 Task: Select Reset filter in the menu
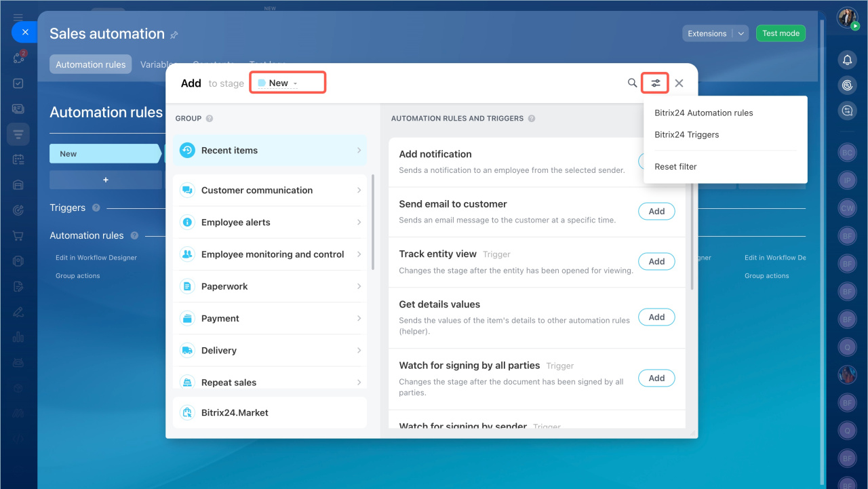675,167
